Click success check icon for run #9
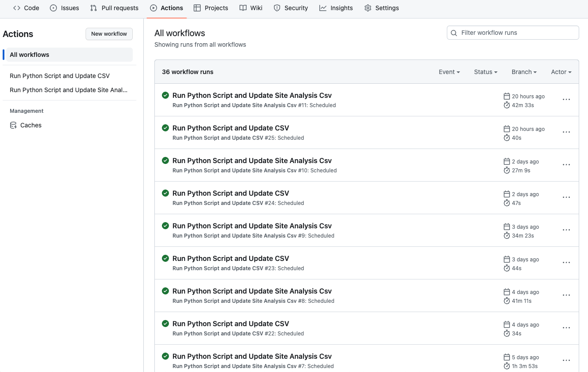 tap(165, 226)
